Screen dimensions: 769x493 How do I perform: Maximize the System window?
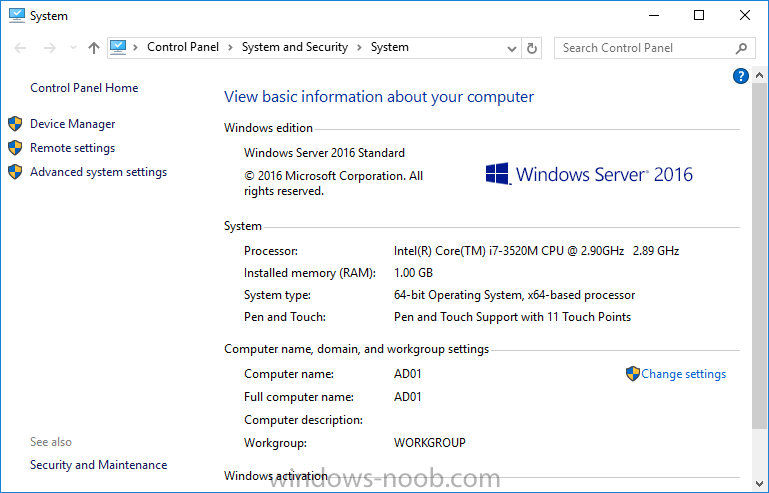699,16
